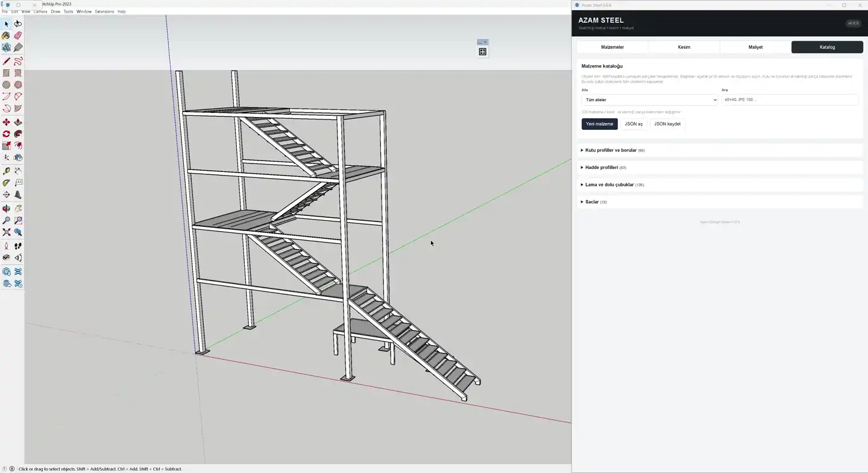Viewport: 868px width, 473px height.
Task: Activate the Paint Bucket tool
Action: coord(6,36)
